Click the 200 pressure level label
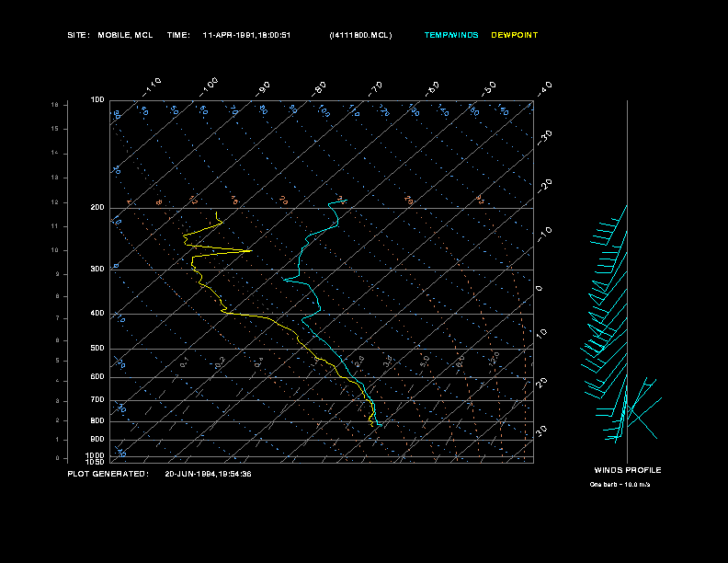Viewport: 728px width, 563px height. (x=97, y=207)
